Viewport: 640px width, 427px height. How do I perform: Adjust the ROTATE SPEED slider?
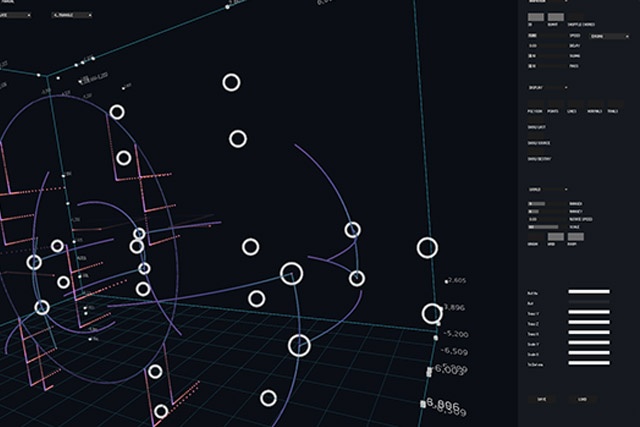pyautogui.click(x=548, y=219)
